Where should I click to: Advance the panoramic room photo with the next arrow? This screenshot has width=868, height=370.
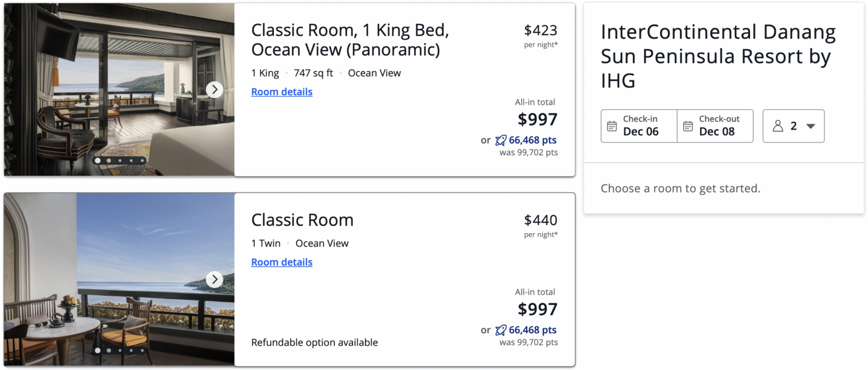(214, 89)
